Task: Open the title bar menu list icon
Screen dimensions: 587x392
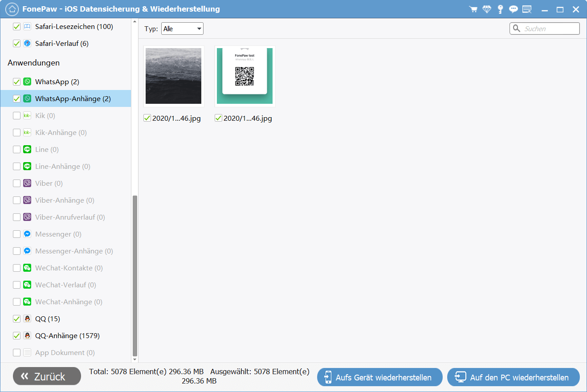Action: pos(527,9)
